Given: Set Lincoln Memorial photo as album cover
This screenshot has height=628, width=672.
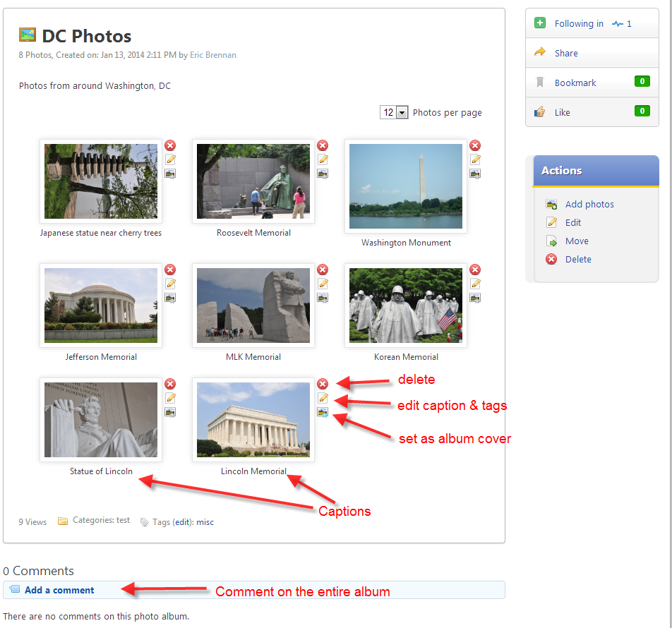Looking at the screenshot, I should click(x=323, y=412).
